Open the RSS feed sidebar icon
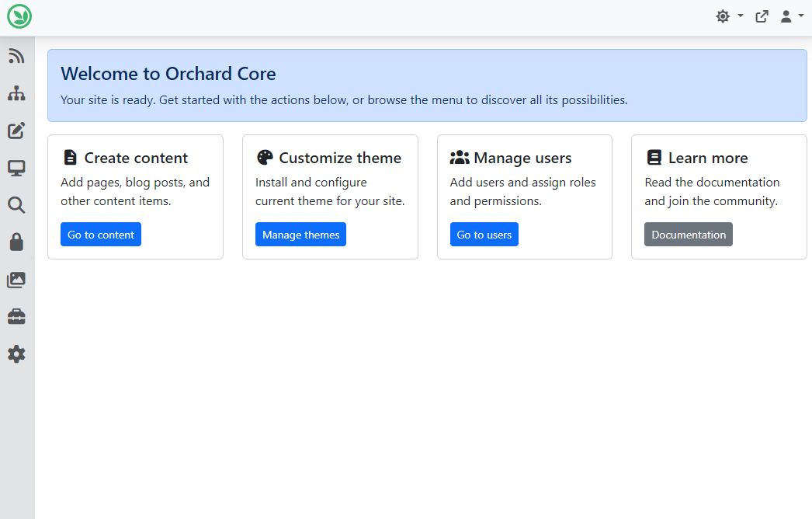Viewport: 812px width, 519px height. [16, 56]
